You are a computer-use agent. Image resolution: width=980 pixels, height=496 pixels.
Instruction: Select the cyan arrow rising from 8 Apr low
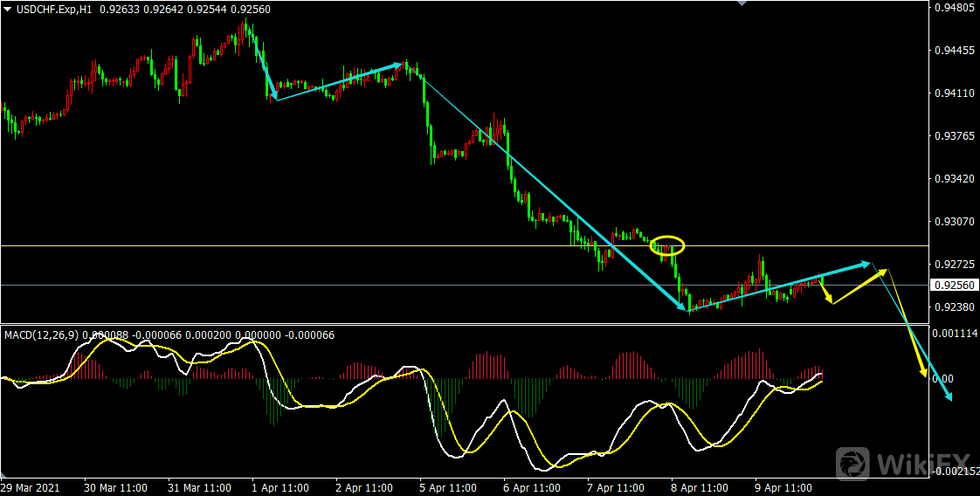point(777,286)
